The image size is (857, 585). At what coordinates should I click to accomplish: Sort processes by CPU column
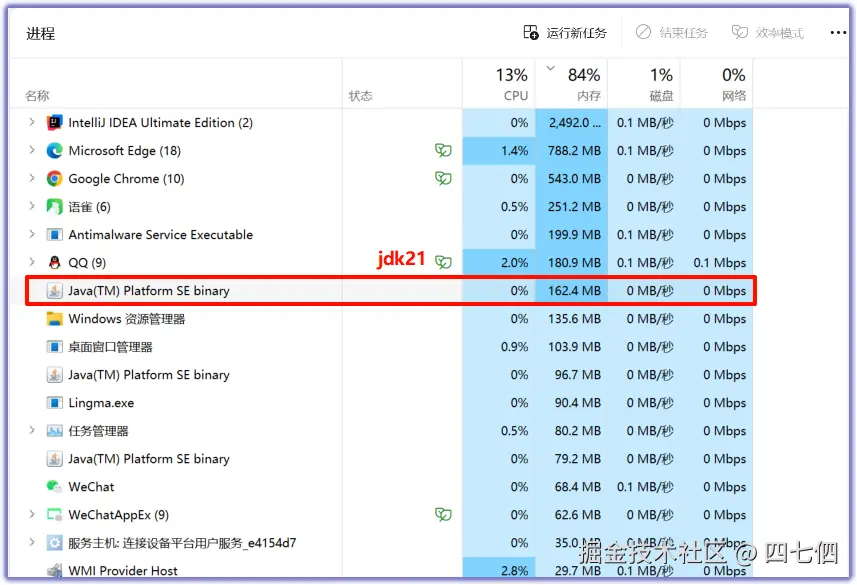[x=499, y=84]
